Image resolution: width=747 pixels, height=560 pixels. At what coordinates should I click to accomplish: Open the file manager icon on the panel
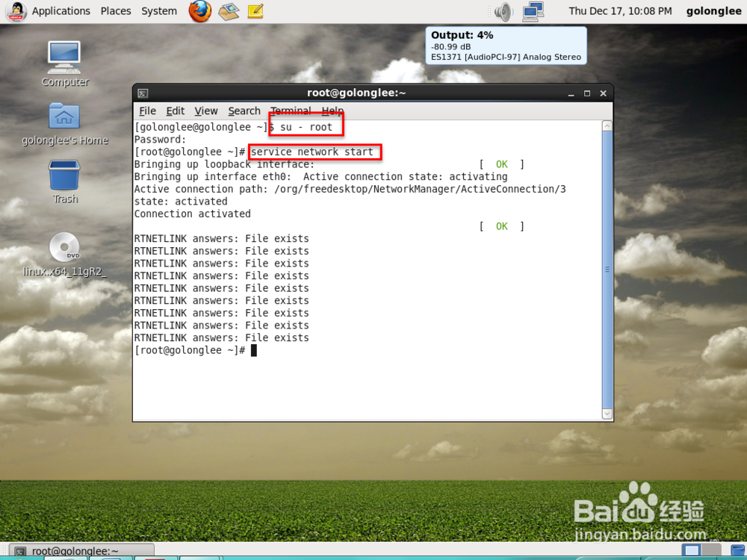[x=228, y=11]
